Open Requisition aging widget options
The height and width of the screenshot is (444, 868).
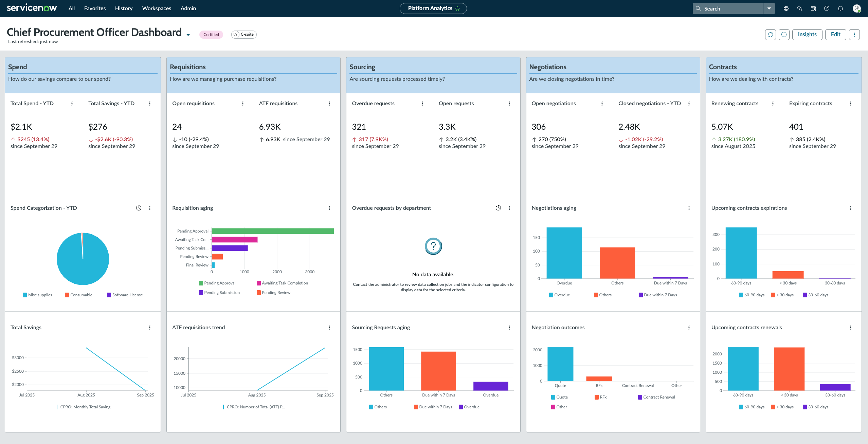pyautogui.click(x=329, y=208)
